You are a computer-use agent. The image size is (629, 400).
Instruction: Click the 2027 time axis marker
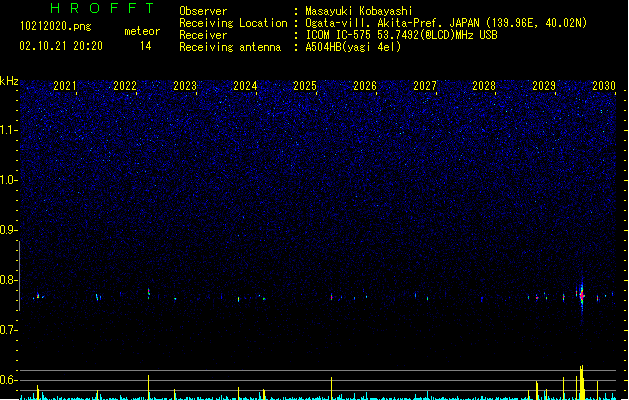425,86
